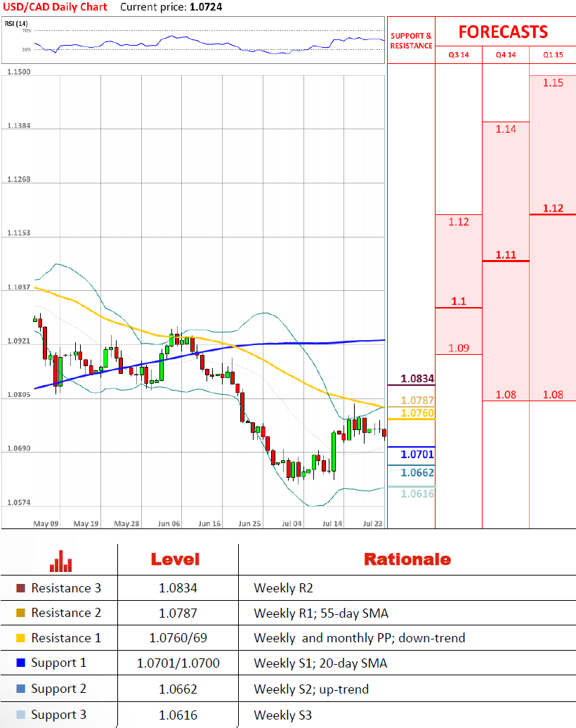This screenshot has width=576, height=728.
Task: Click the 1.0574 price axis label
Action: (x=18, y=502)
